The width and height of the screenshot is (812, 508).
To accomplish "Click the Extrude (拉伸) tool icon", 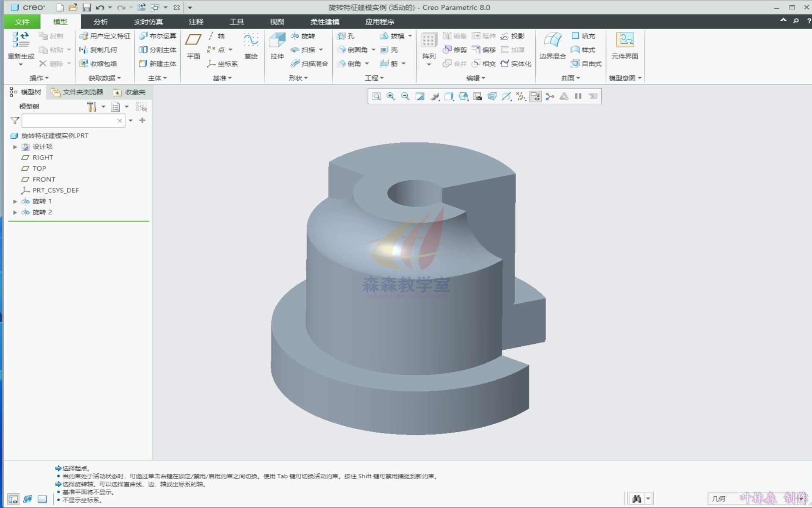I will point(277,41).
